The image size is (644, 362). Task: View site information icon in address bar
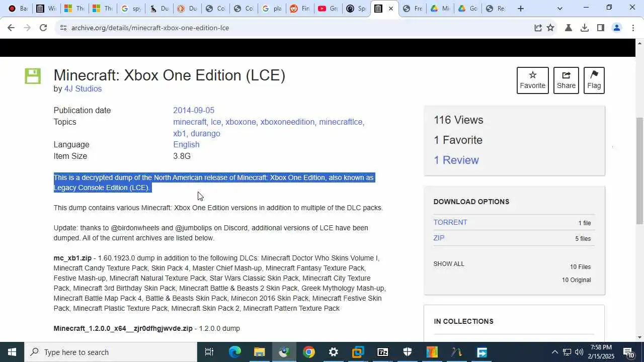pos(63,28)
